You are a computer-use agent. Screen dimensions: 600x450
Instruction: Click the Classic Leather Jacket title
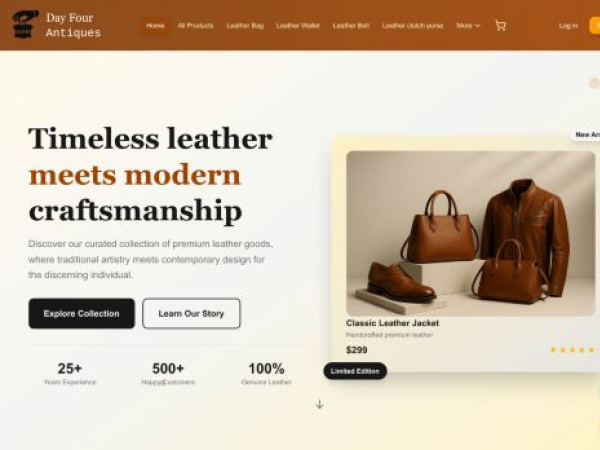(x=392, y=323)
